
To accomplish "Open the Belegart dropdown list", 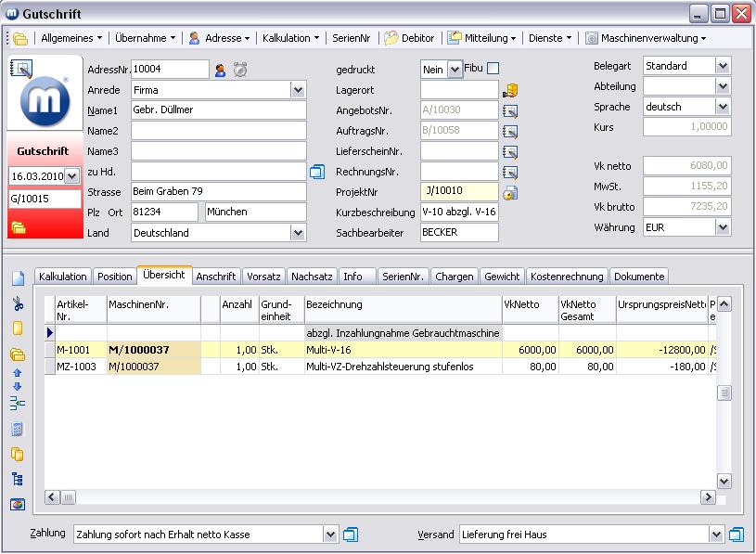I will pos(723,66).
